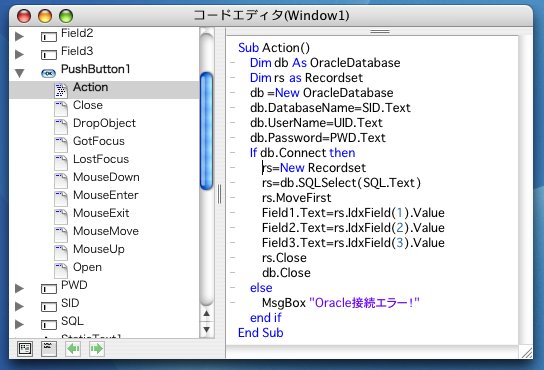Open the Close event handler

tap(88, 105)
